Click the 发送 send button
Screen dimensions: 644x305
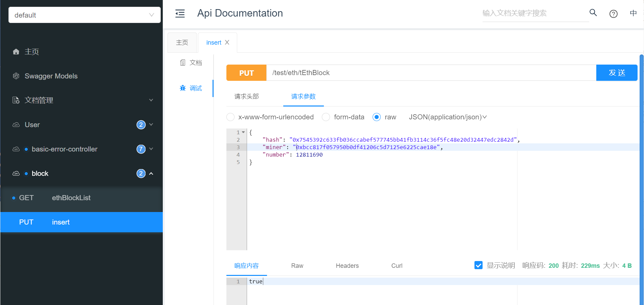click(617, 73)
